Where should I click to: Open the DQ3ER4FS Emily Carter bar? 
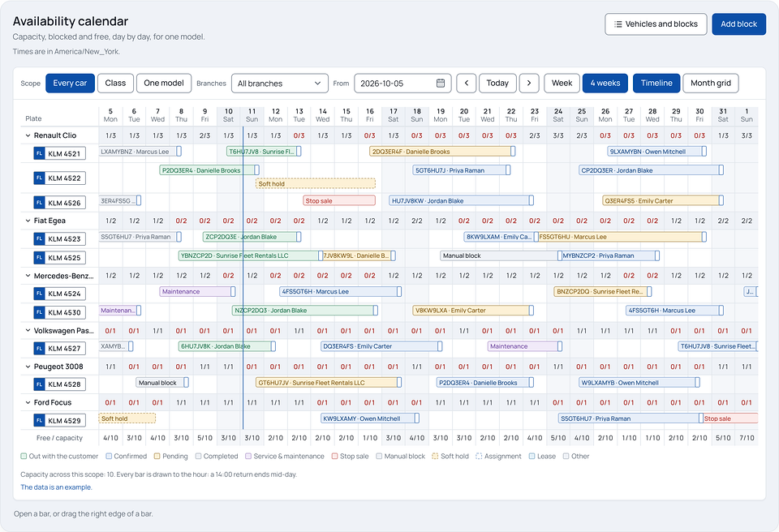[x=381, y=346]
